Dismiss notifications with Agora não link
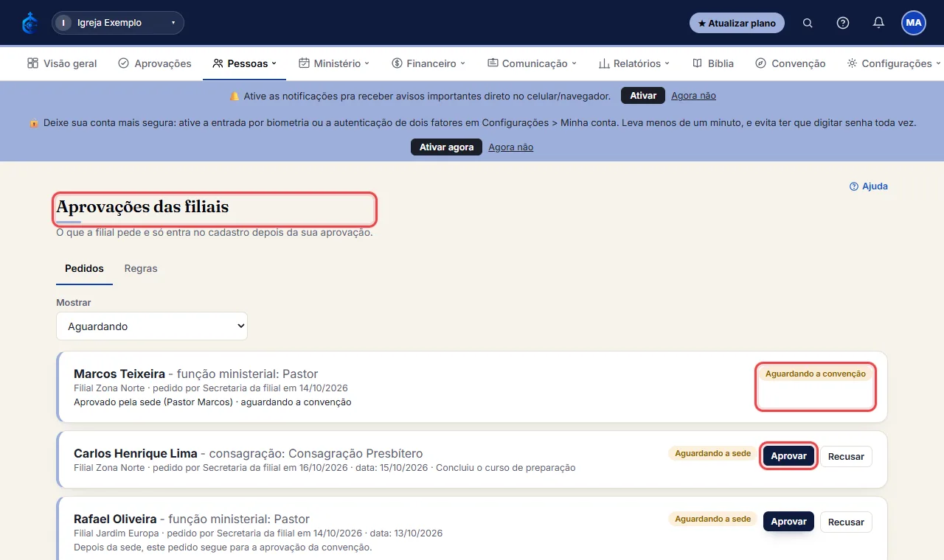Image resolution: width=944 pixels, height=560 pixels. click(693, 96)
